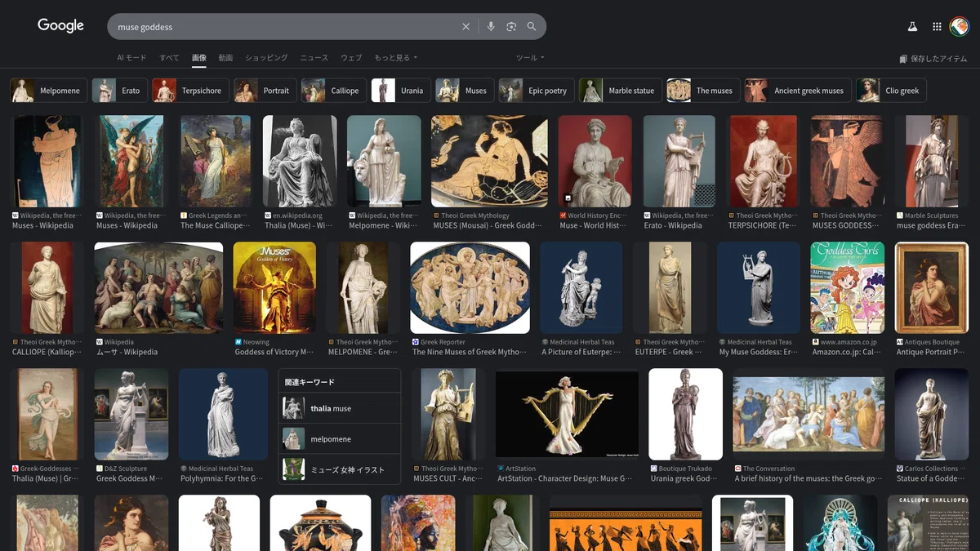This screenshot has width=980, height=551.
Task: Open the EUTERPE Greek statue thumbnail
Action: point(670,287)
